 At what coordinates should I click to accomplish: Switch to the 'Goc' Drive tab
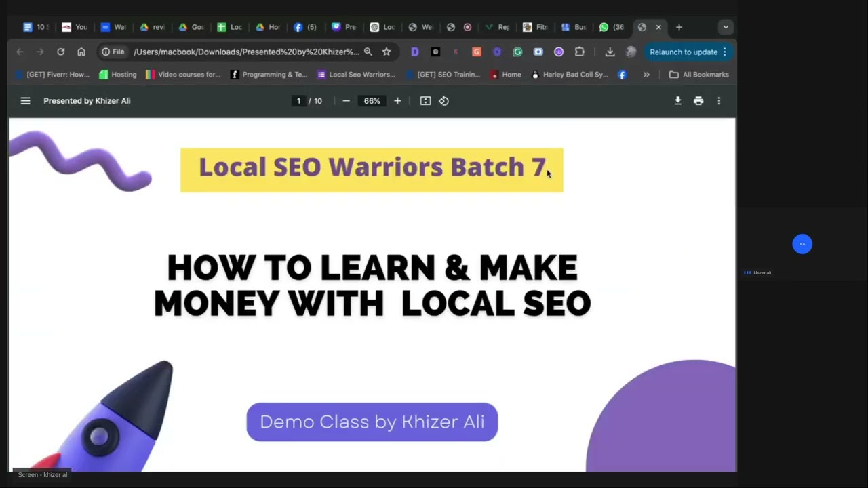(191, 27)
